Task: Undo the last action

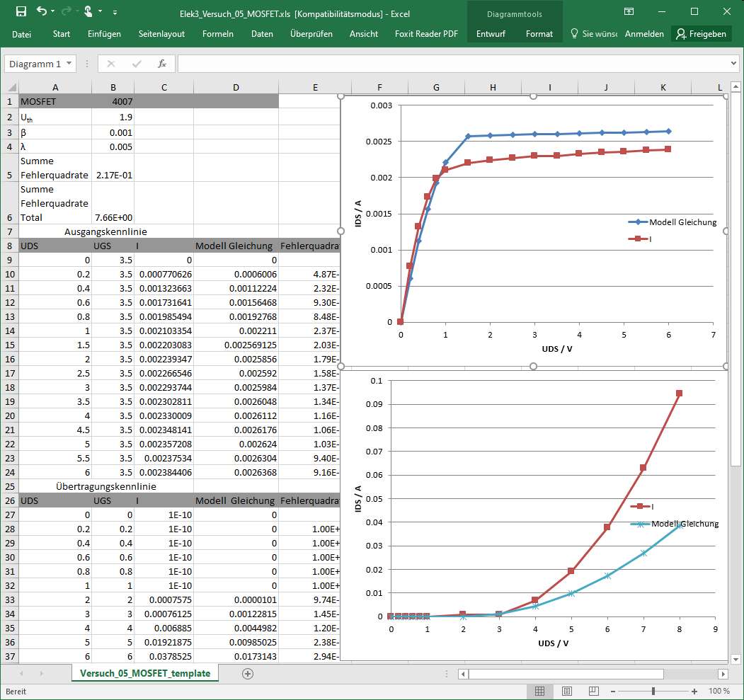Action: click(x=42, y=11)
